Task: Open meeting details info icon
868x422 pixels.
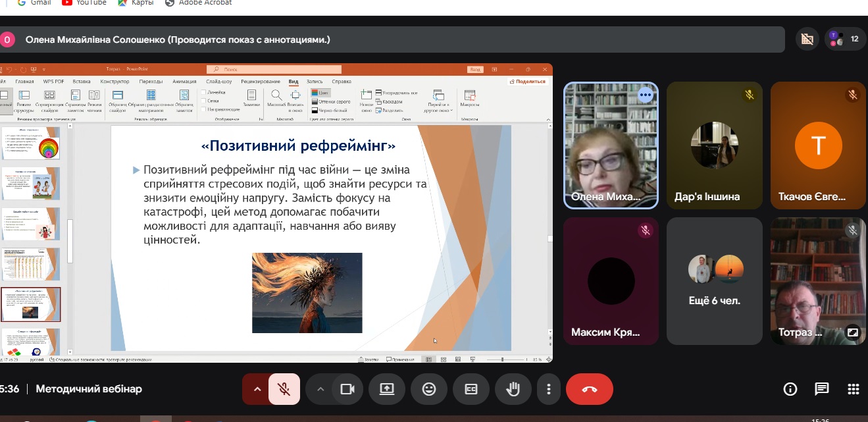Action: (x=790, y=389)
